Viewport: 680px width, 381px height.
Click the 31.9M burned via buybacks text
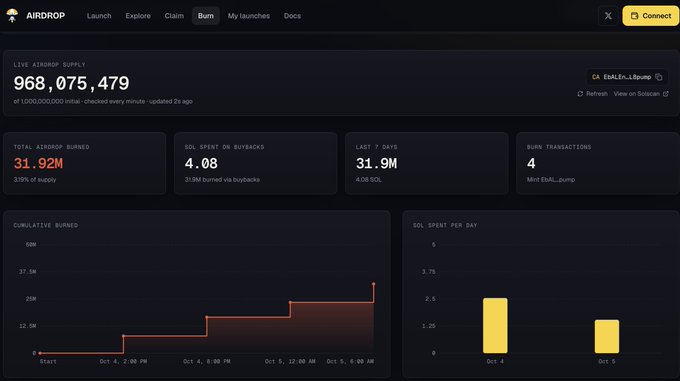point(222,179)
